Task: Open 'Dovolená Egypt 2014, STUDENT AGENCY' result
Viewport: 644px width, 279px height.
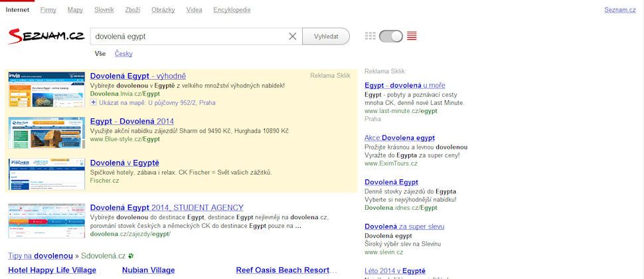Action: click(x=167, y=207)
